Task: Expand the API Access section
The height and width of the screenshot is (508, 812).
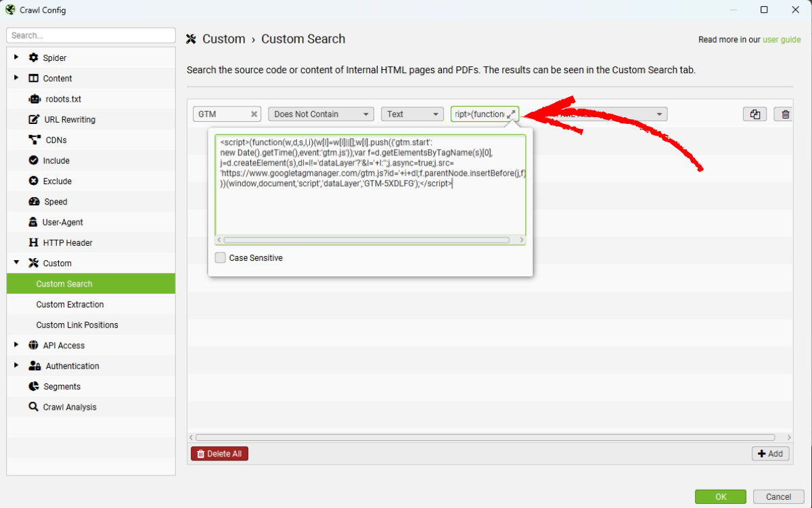Action: [x=16, y=345]
